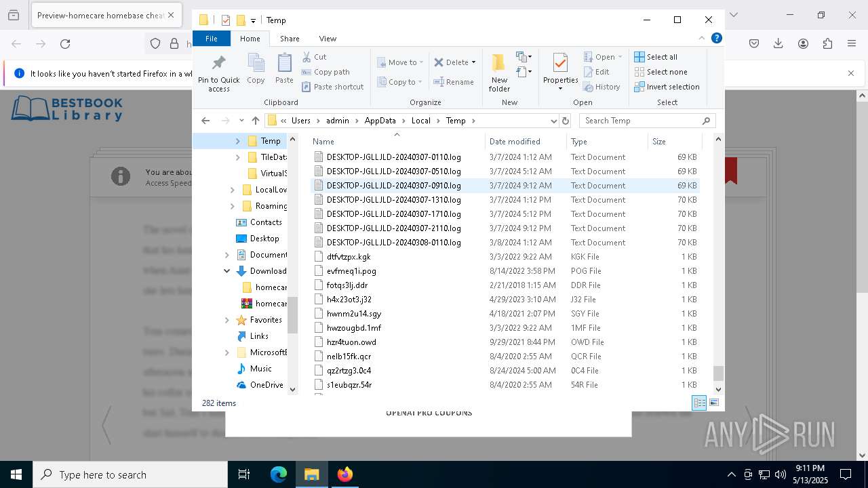Viewport: 868px width, 488px height.
Task: Open Task View on taskbar
Action: 244,474
